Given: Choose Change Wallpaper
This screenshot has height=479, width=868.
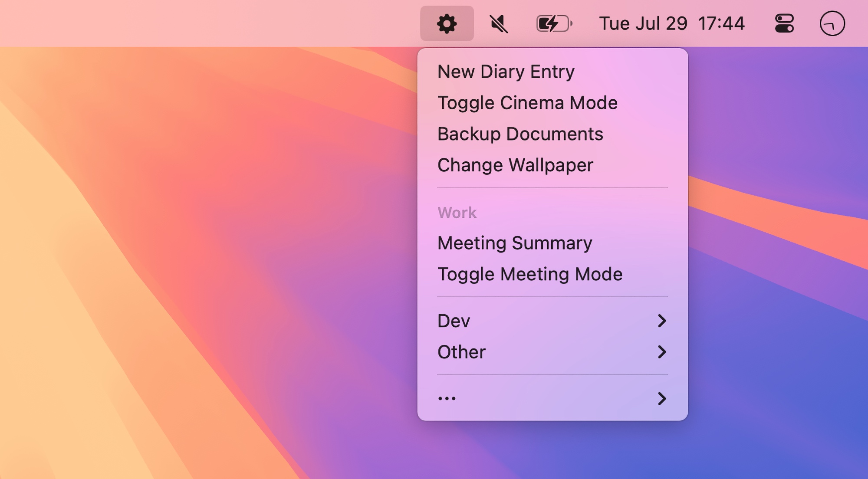Looking at the screenshot, I should [x=515, y=165].
